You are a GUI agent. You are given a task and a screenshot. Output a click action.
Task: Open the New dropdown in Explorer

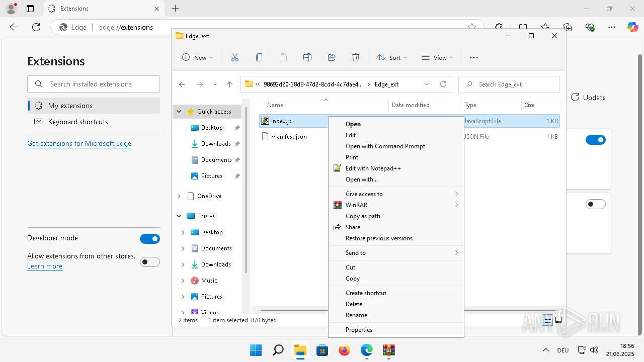[x=197, y=57]
